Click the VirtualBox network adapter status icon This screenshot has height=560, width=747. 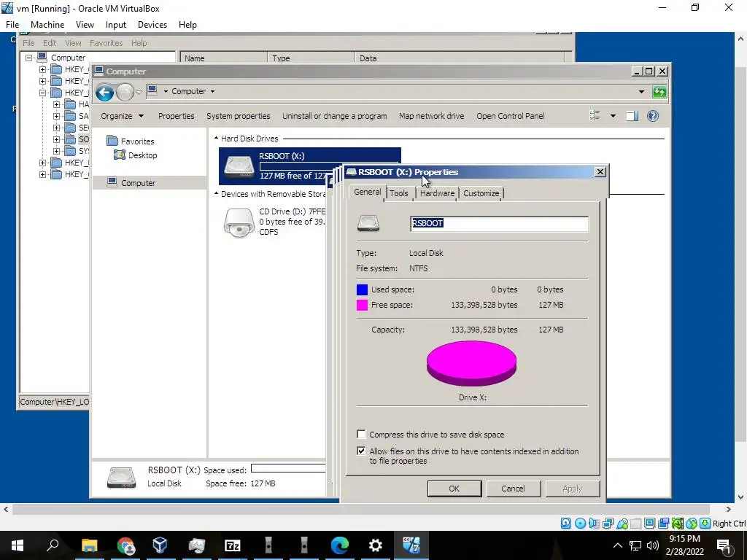[608, 524]
